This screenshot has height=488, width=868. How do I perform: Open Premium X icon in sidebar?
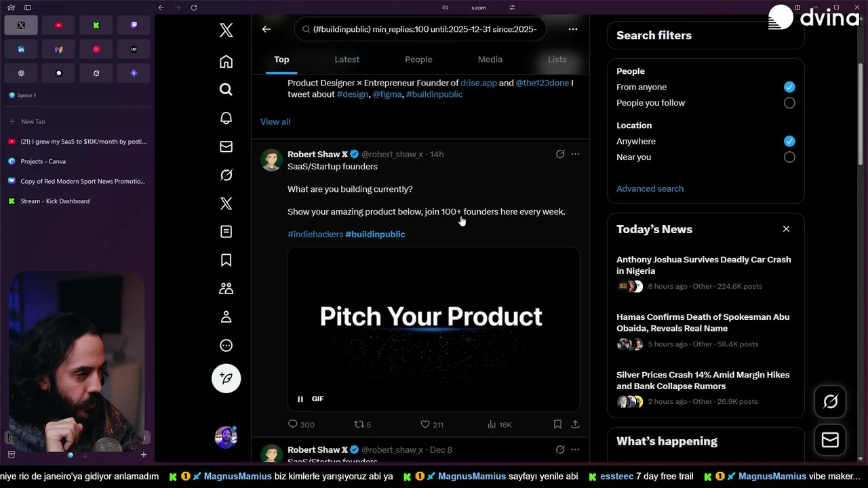tap(226, 203)
